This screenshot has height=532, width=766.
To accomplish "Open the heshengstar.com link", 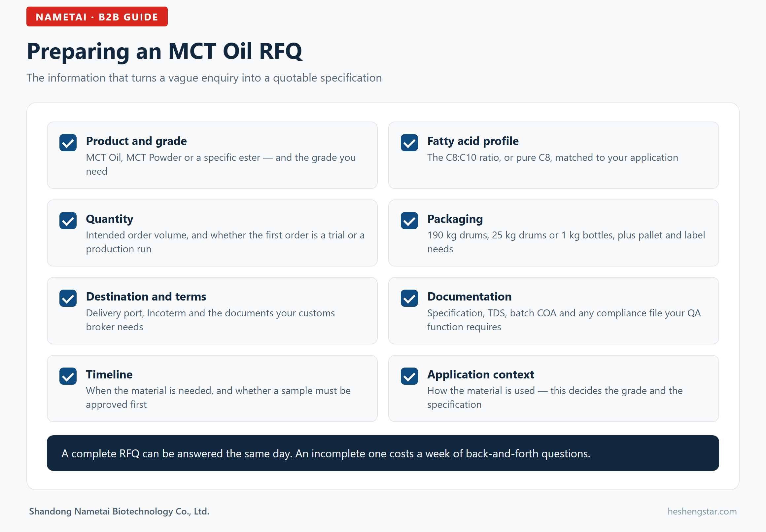I will pyautogui.click(x=702, y=511).
